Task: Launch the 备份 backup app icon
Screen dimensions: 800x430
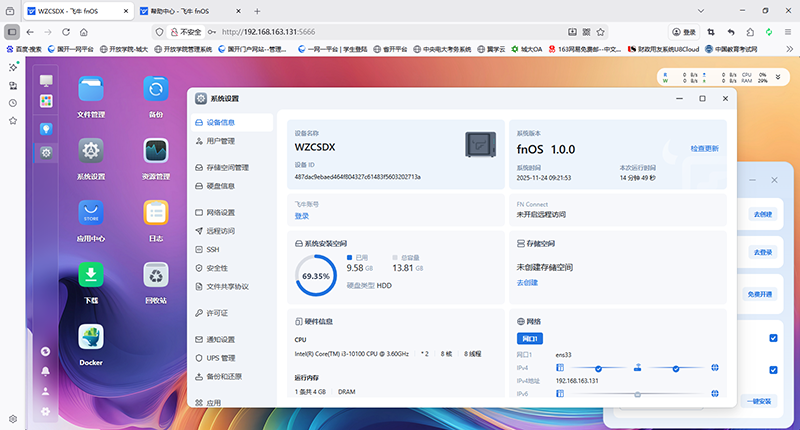Action: tap(156, 89)
